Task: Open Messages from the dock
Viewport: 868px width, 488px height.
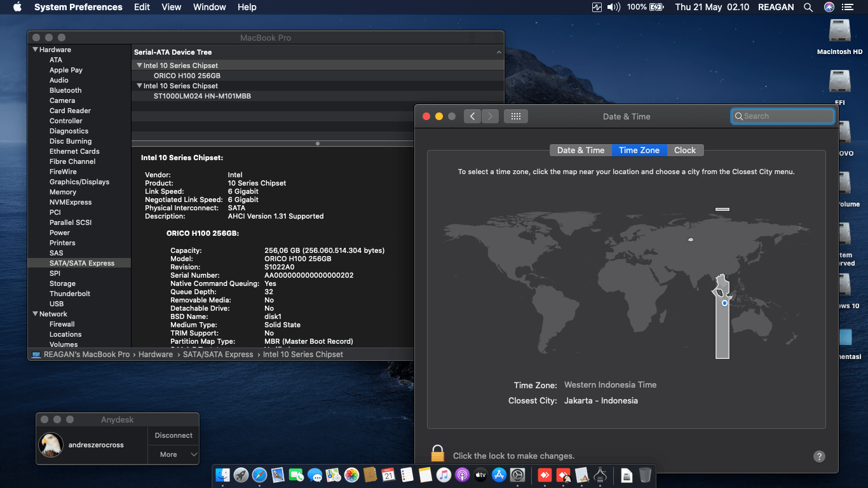Action: [315, 475]
